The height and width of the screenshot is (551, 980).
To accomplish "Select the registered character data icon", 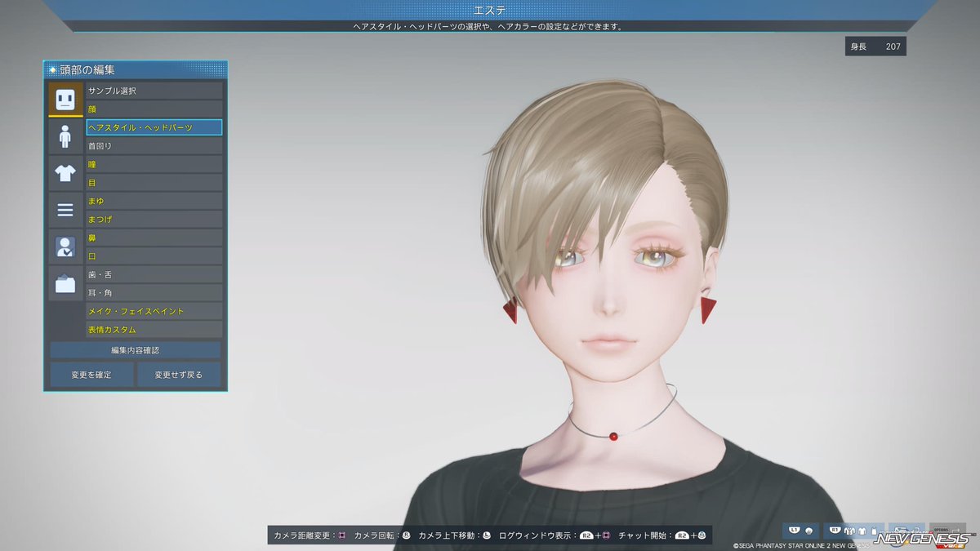I will (x=64, y=245).
